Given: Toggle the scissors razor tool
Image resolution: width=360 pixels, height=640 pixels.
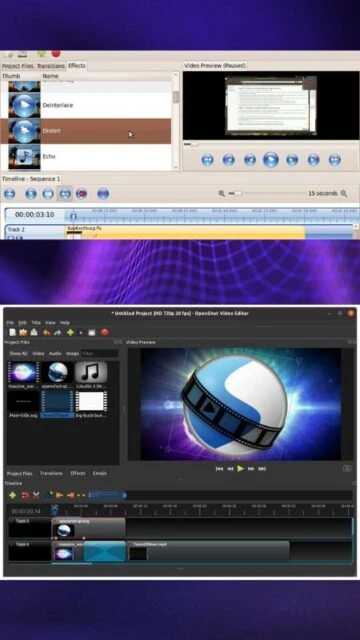Looking at the screenshot, I should click(36, 495).
